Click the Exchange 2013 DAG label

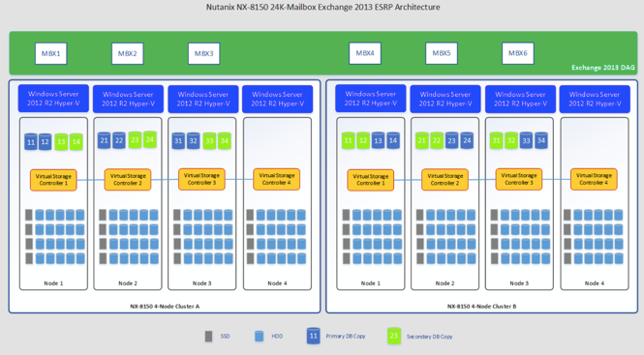(x=603, y=68)
